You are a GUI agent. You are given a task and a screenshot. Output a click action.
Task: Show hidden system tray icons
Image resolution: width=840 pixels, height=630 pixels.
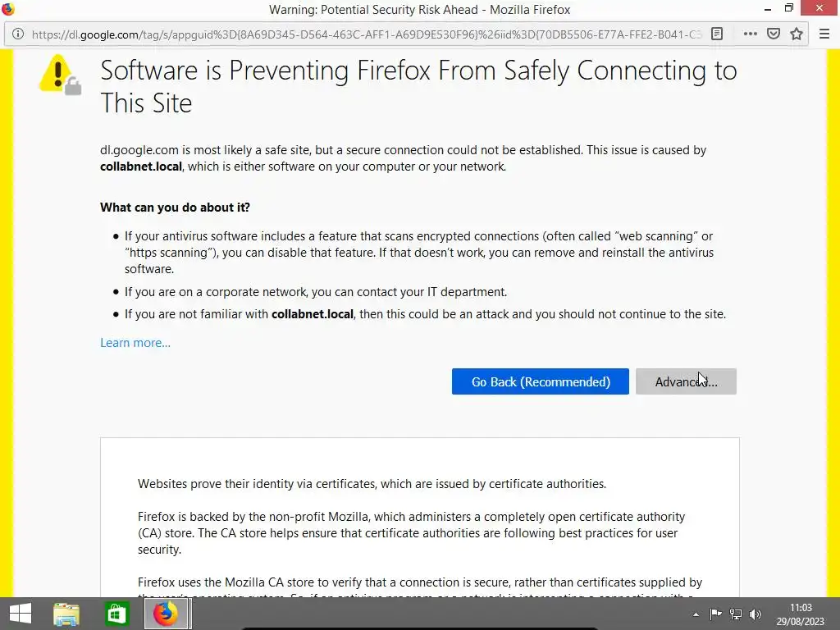[x=696, y=614]
